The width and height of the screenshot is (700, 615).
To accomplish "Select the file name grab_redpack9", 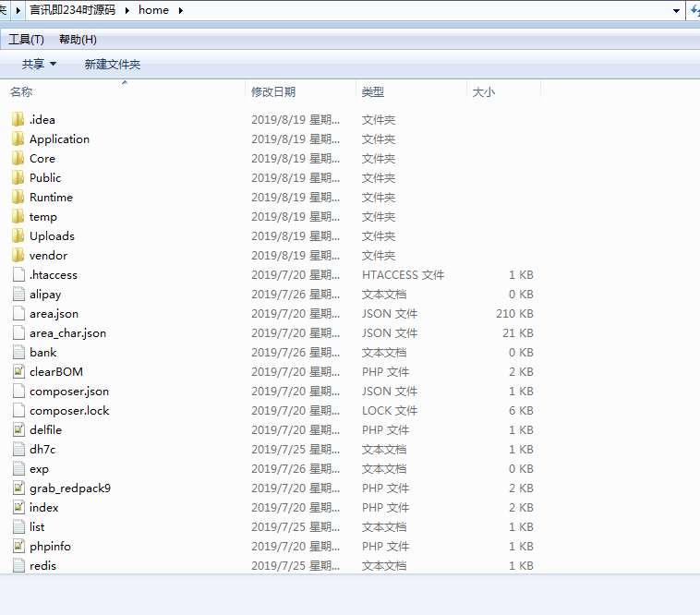I will click(70, 488).
